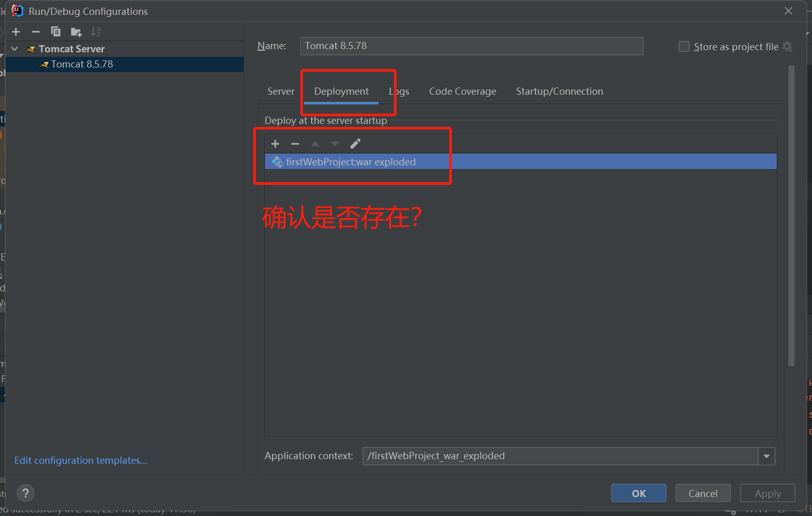
Task: Create new configuration folder
Action: 76,32
